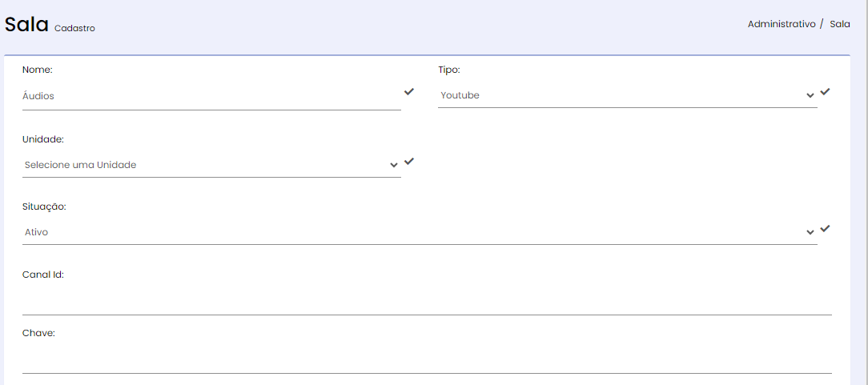Viewport: 868px width, 385px height.
Task: Focus the Nome input containing Áudios
Action: (x=211, y=96)
